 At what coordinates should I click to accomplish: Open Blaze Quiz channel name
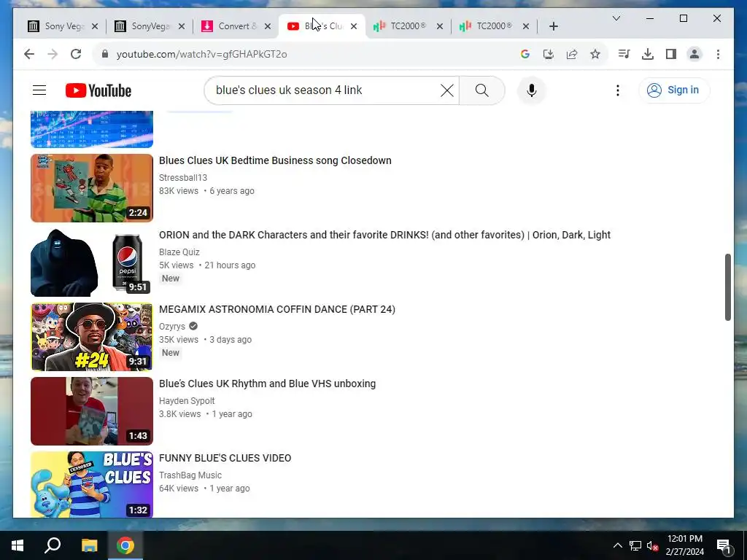(179, 252)
